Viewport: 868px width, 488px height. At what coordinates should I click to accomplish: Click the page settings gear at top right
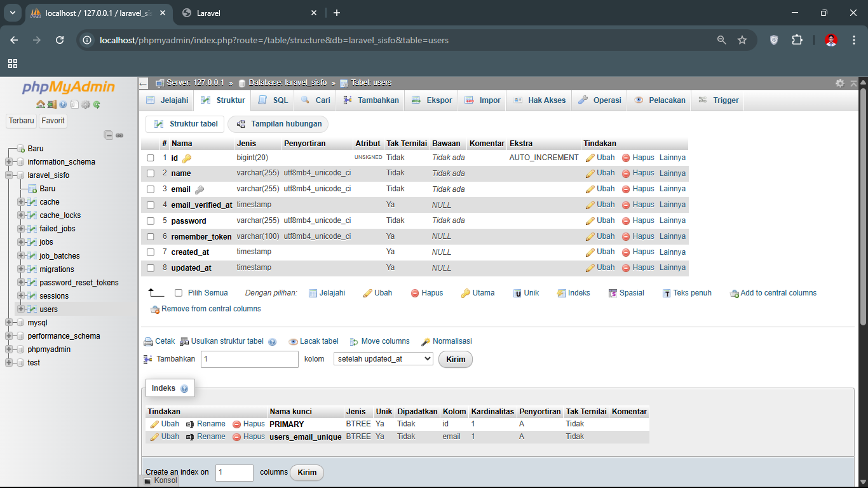[x=840, y=83]
